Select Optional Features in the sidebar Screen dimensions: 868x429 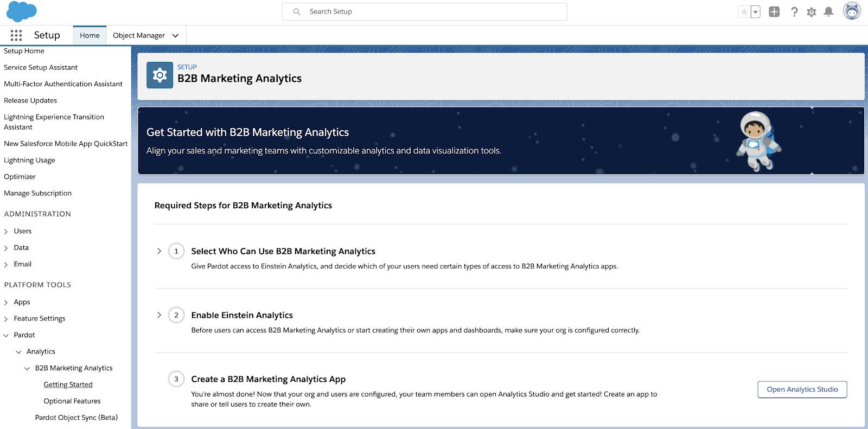pos(72,401)
